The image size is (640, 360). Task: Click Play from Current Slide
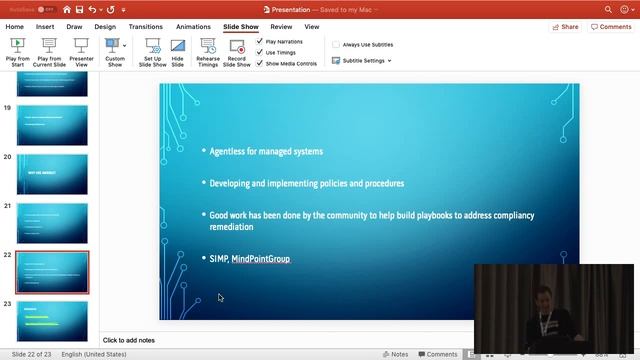pyautogui.click(x=49, y=52)
